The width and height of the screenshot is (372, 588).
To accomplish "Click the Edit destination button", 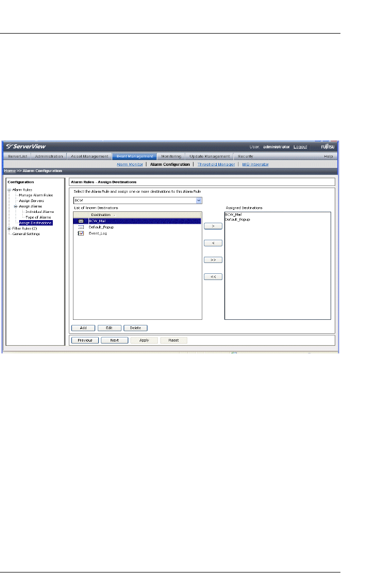I will pyautogui.click(x=109, y=328).
